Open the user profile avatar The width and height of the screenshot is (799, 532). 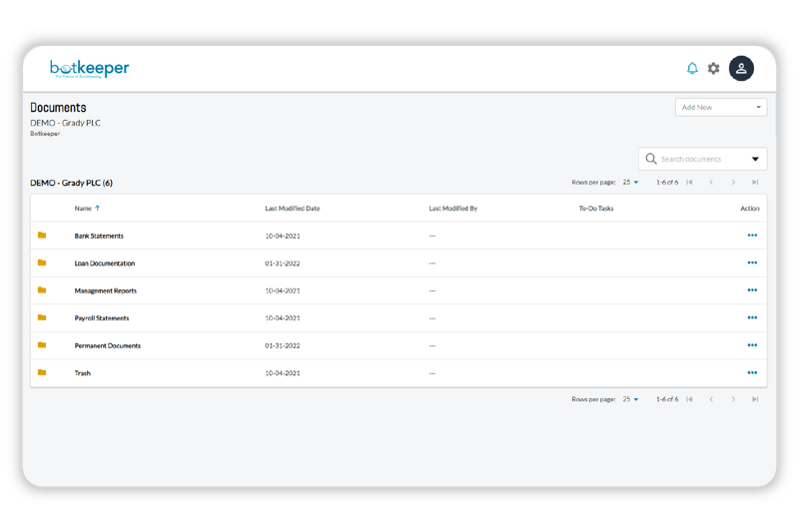coord(741,68)
